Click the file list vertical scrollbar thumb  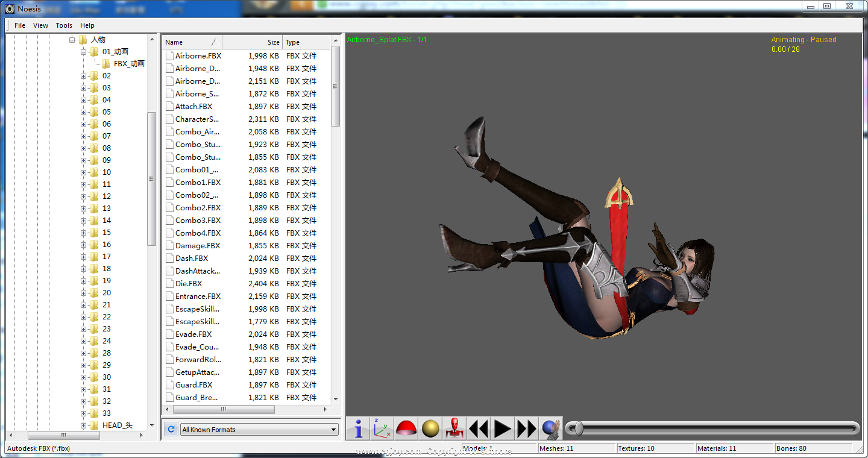tap(335, 86)
